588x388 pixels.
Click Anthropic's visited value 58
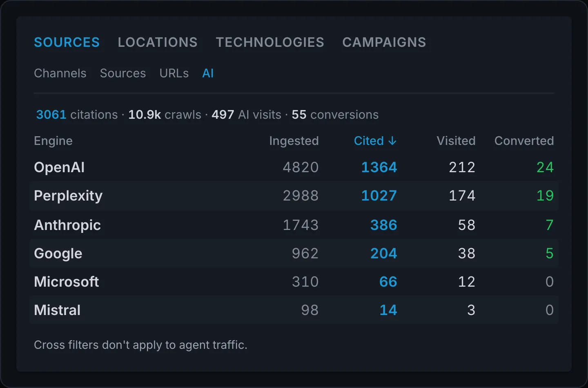[467, 225]
